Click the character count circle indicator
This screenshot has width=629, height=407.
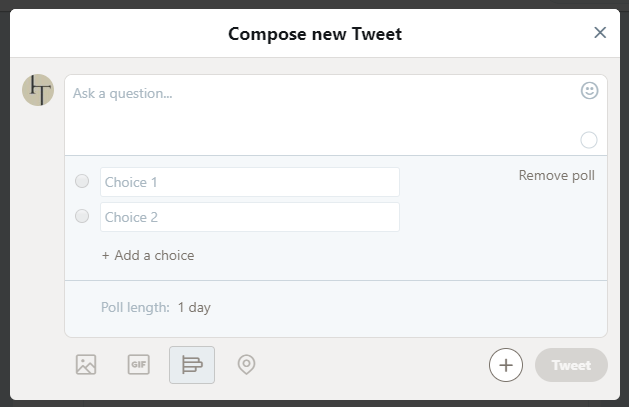point(588,140)
